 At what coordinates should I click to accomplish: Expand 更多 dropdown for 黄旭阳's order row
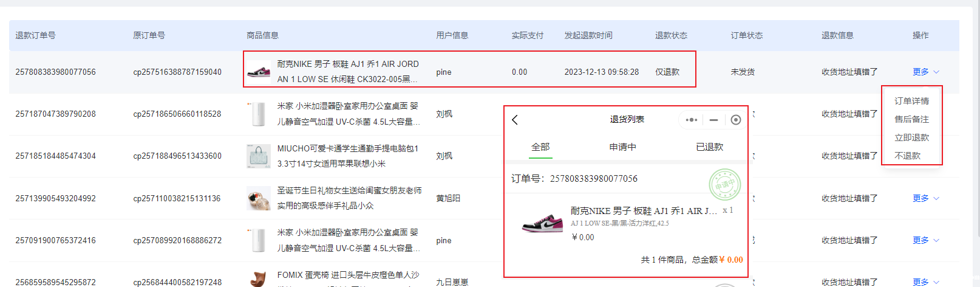925,198
